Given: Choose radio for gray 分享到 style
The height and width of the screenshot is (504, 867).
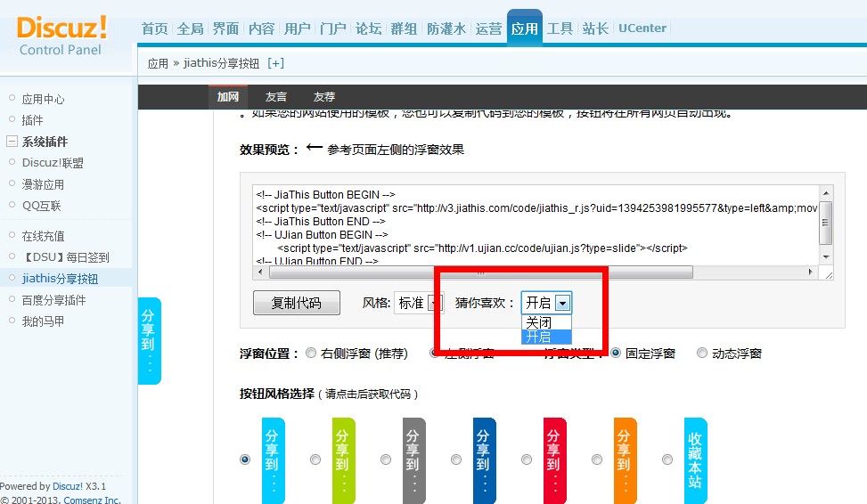Looking at the screenshot, I should point(386,459).
